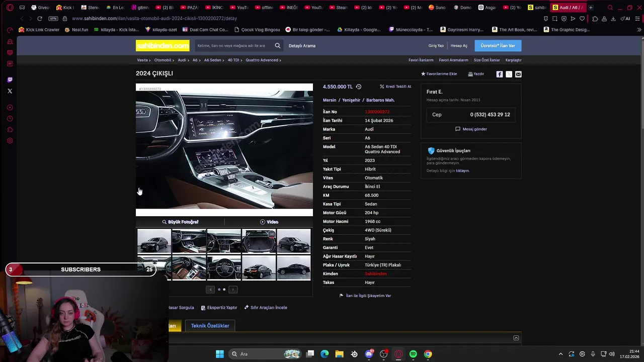The image size is (644, 362).
Task: Add listing via Favorilerime Ekle
Action: tap(439, 74)
